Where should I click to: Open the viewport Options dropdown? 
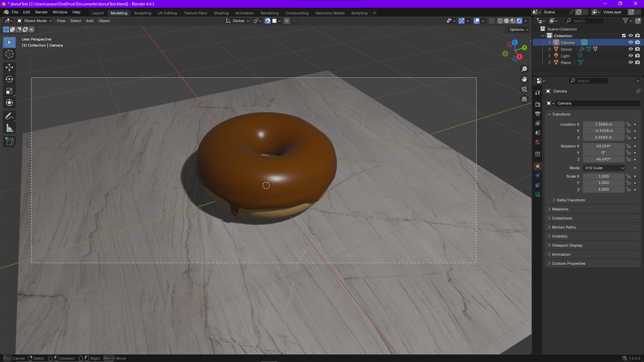(519, 29)
